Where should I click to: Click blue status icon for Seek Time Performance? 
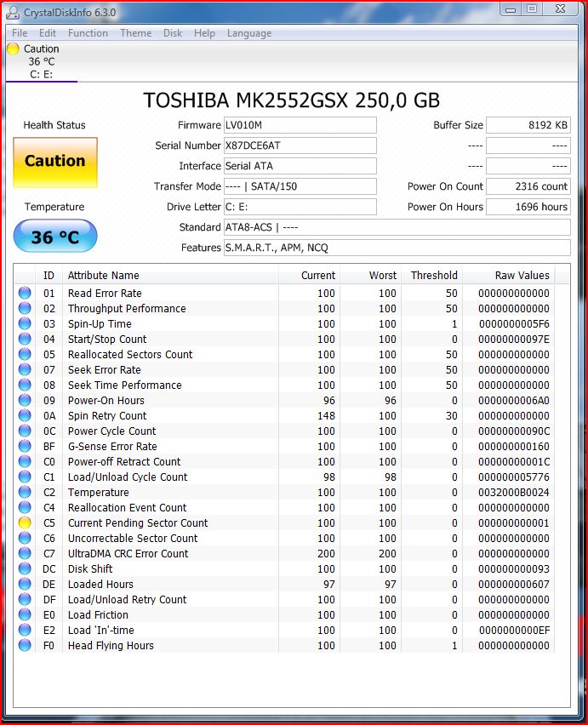pyautogui.click(x=25, y=385)
